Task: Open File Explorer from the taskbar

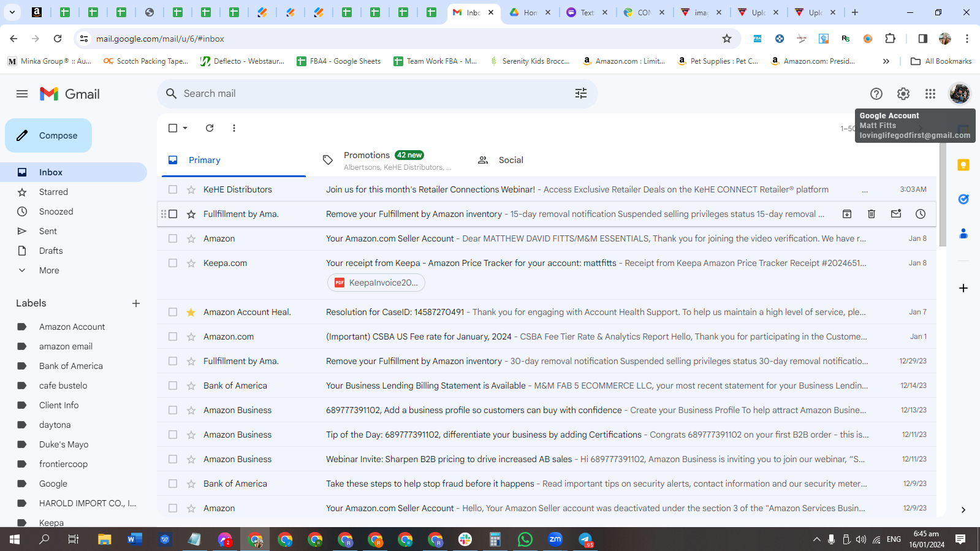Action: [105, 539]
